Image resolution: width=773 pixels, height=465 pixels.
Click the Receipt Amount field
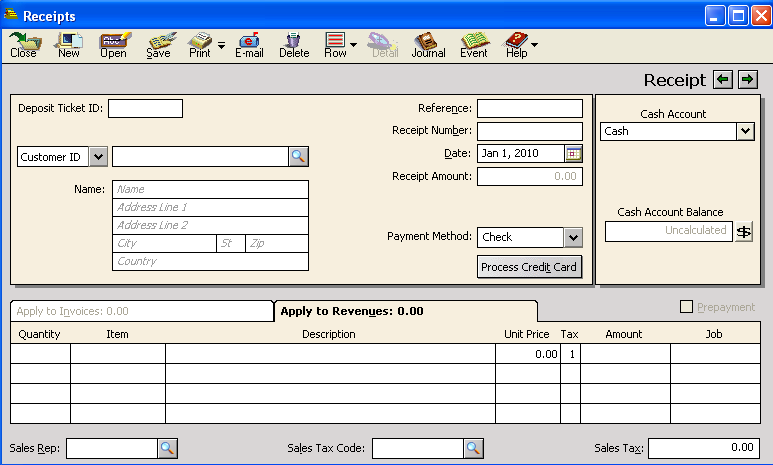coord(530,177)
